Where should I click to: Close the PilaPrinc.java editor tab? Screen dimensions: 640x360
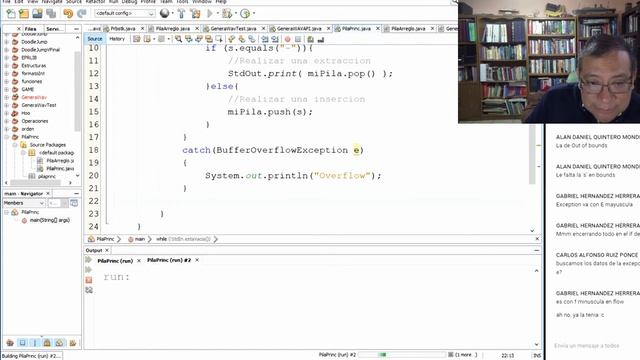[x=378, y=29]
